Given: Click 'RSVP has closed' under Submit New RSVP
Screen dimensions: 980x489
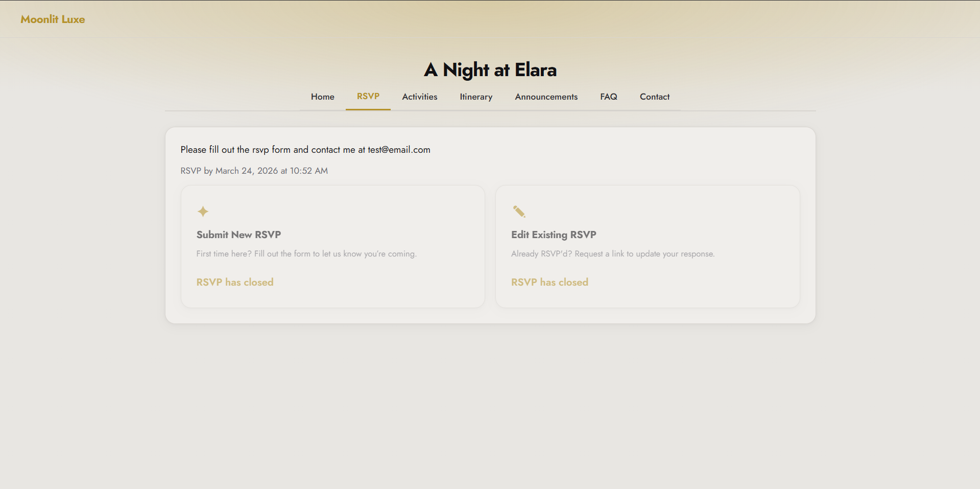Looking at the screenshot, I should (x=235, y=282).
